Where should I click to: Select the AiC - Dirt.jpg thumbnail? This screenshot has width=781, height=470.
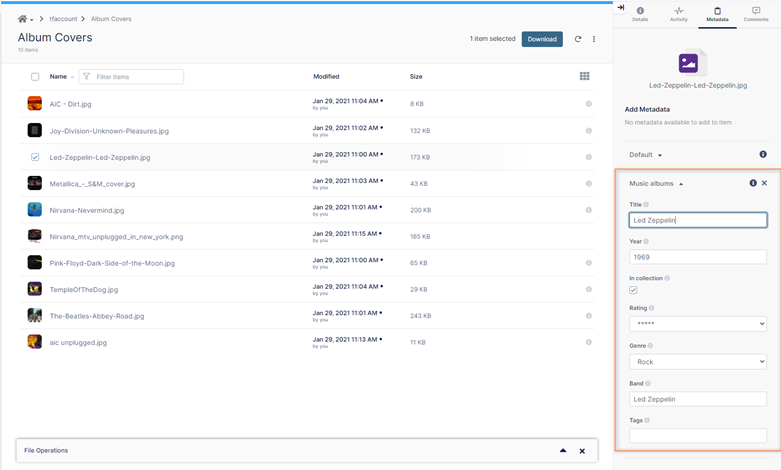(34, 104)
